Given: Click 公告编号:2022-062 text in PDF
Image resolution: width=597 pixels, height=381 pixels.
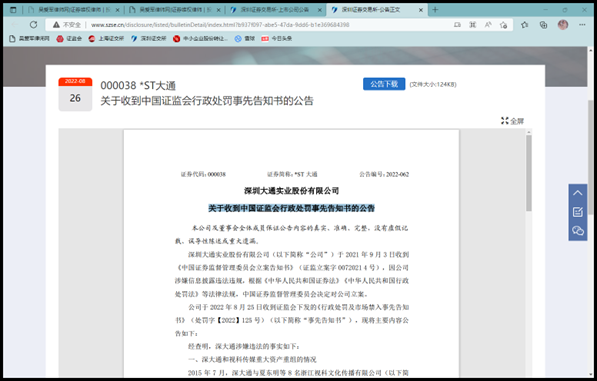Looking at the screenshot, I should pyautogui.click(x=384, y=174).
